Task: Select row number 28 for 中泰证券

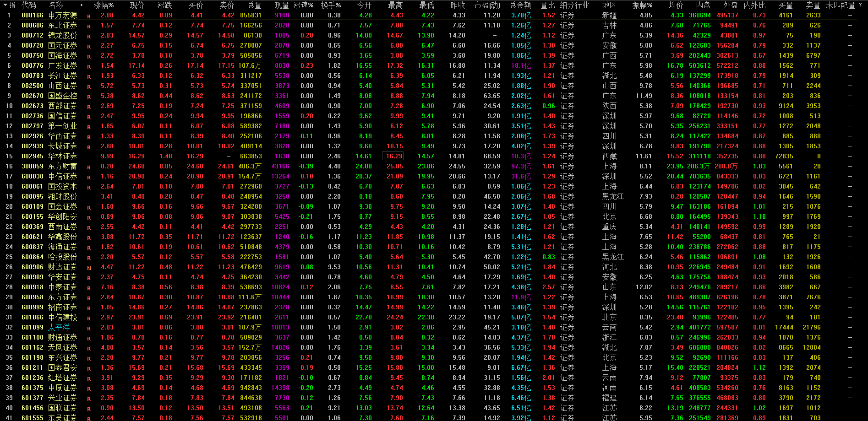Action: coord(9,287)
